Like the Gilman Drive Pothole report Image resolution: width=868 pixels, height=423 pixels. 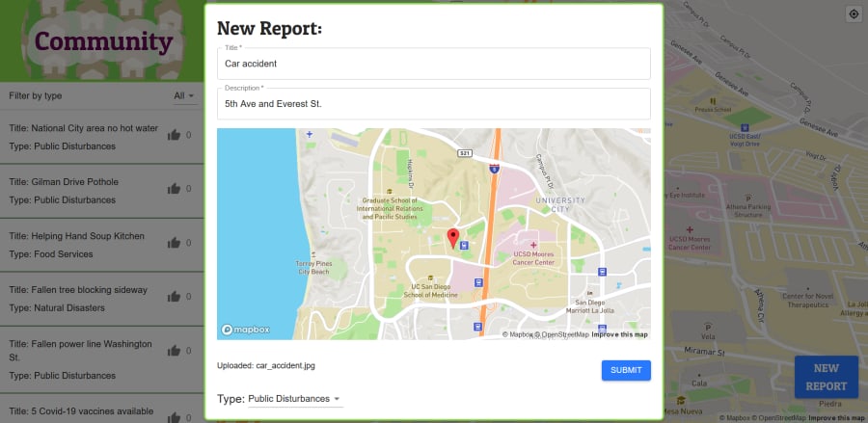coord(174,189)
